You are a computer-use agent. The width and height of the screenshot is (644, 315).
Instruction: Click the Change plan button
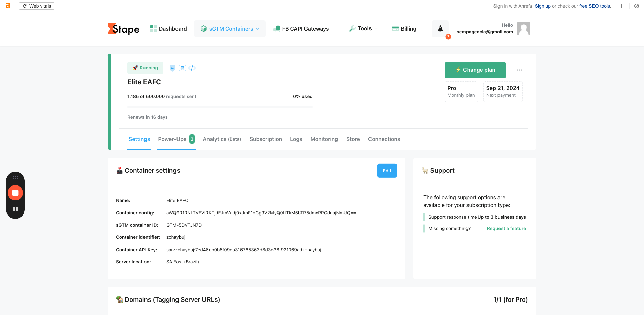point(475,70)
